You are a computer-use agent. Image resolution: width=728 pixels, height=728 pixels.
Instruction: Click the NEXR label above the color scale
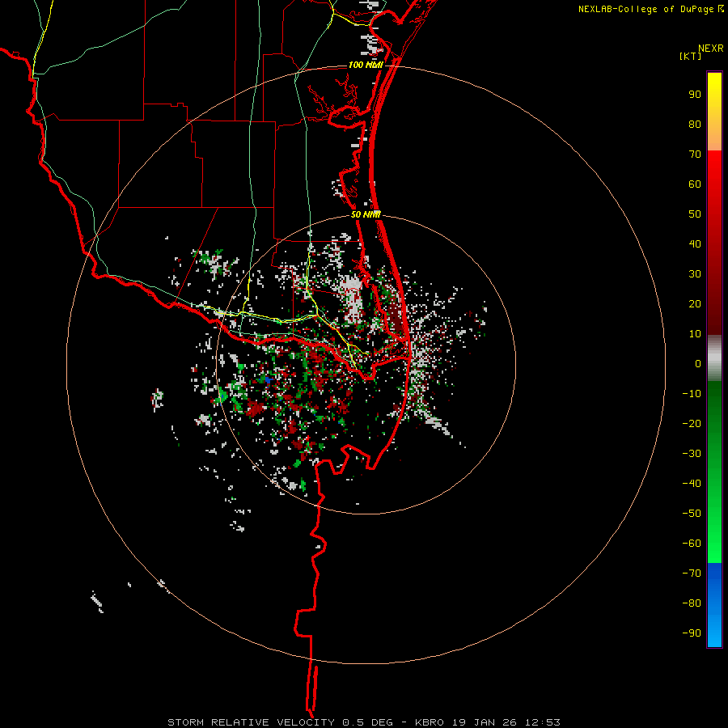click(x=710, y=49)
